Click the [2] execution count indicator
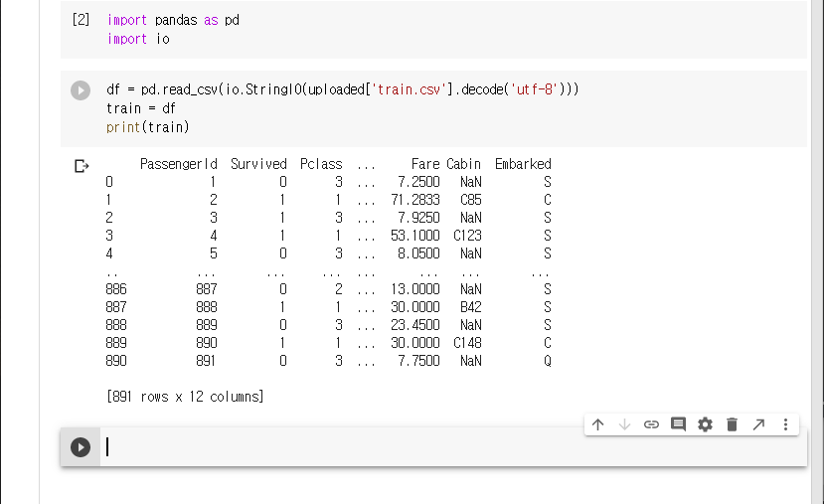The image size is (824, 504). 82,20
